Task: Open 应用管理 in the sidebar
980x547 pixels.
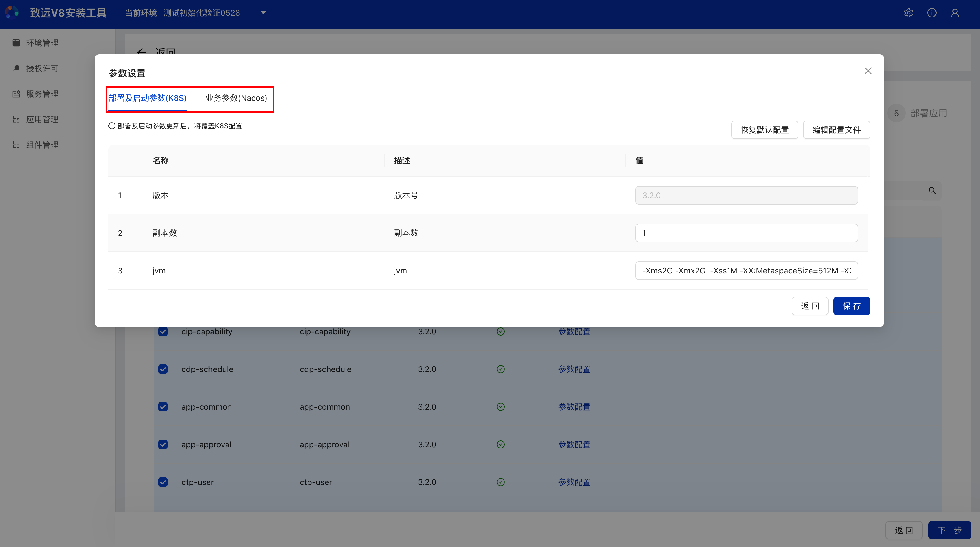Action: pyautogui.click(x=42, y=119)
